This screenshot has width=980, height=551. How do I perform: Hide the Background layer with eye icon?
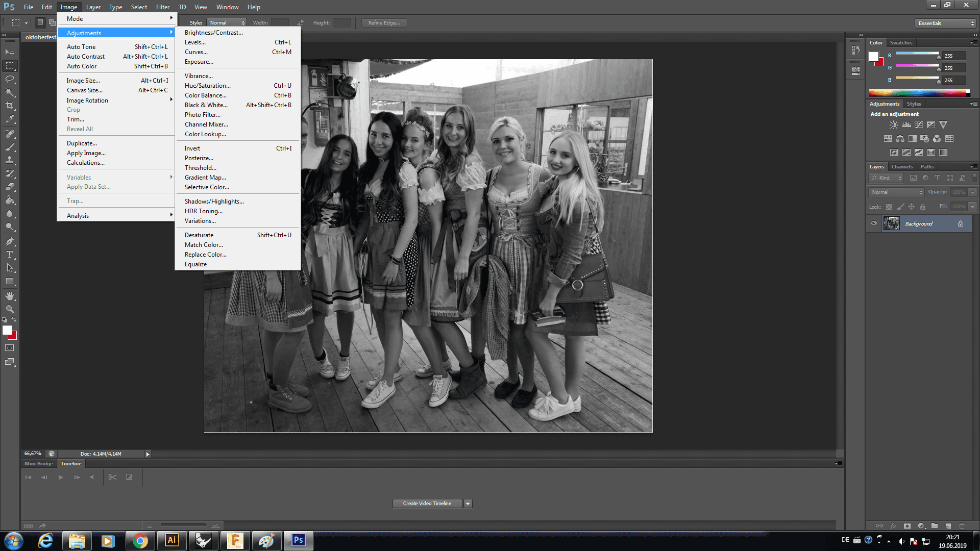(x=874, y=223)
